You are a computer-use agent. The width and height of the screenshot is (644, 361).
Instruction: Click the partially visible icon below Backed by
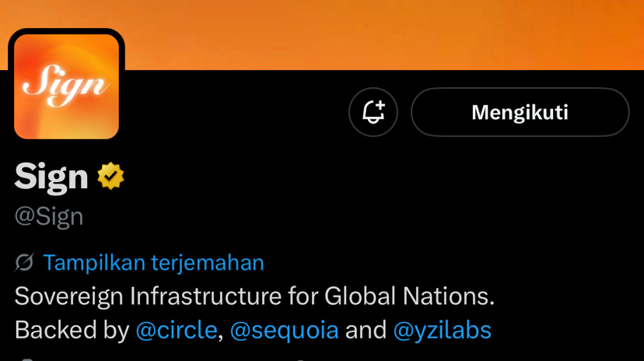tap(27, 359)
